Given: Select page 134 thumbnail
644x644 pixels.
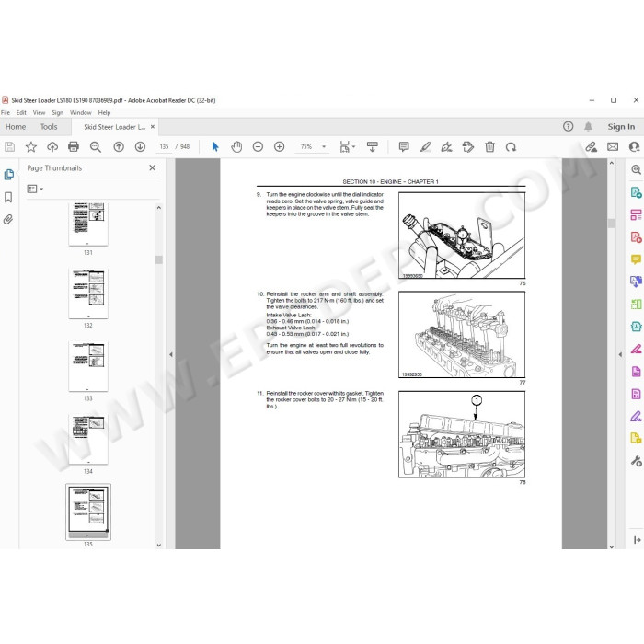Looking at the screenshot, I should click(88, 440).
